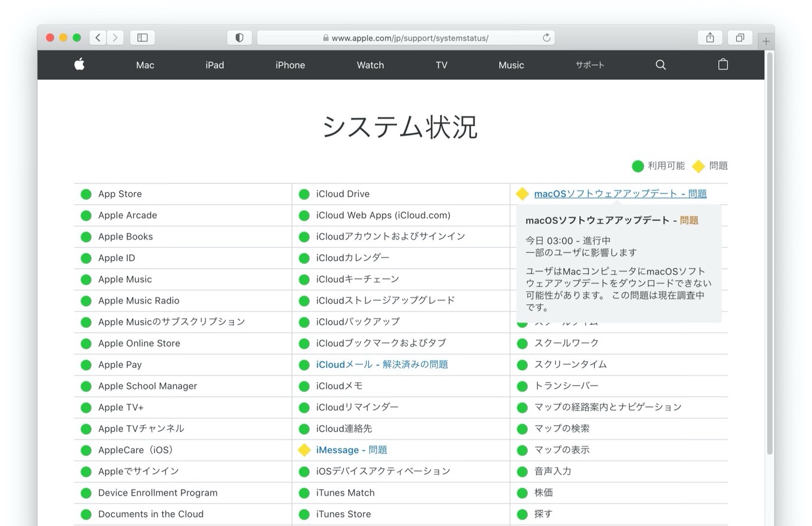
Task: Reload the page with the refresh icon
Action: [x=546, y=38]
